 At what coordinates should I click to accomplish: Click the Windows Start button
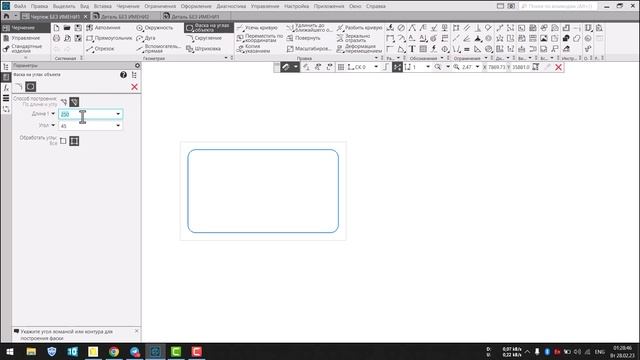(x=10, y=351)
